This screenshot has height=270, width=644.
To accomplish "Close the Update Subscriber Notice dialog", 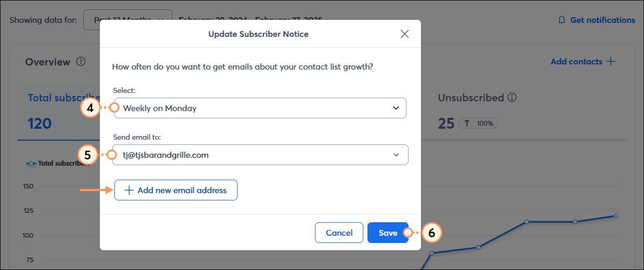I will [404, 34].
